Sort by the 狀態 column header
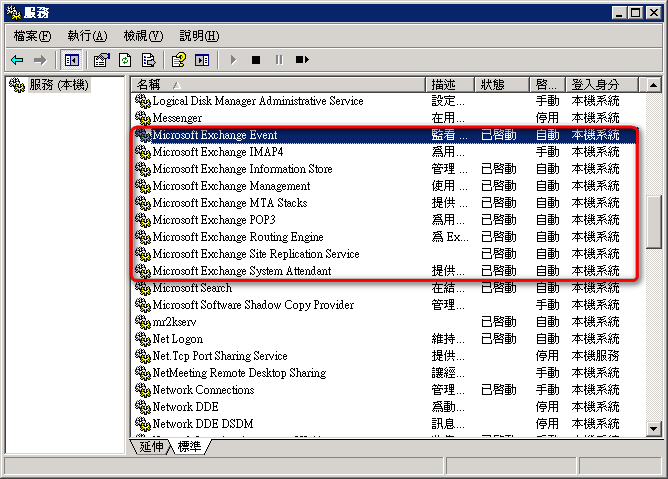The width and height of the screenshot is (668, 479). click(502, 85)
